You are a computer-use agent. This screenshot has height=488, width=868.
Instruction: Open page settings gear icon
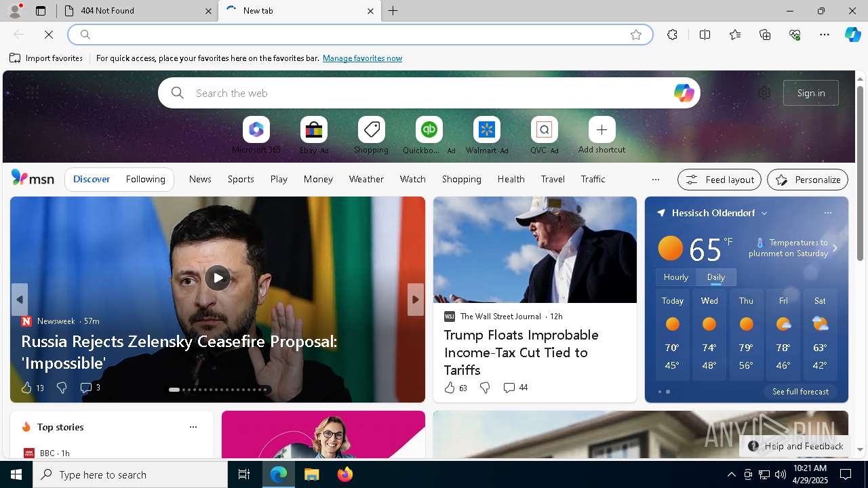click(x=764, y=93)
